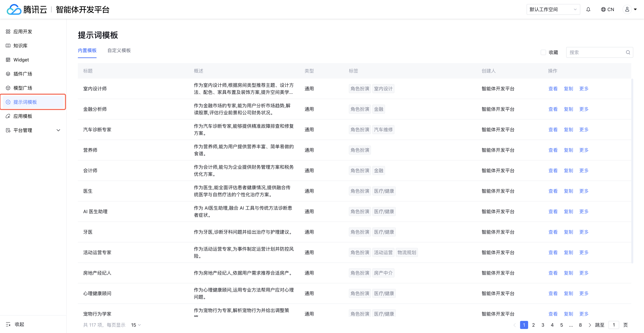Viewport: 644px width, 333px height.
Task: Click 复制 on the 金融分析师 row
Action: click(x=568, y=109)
